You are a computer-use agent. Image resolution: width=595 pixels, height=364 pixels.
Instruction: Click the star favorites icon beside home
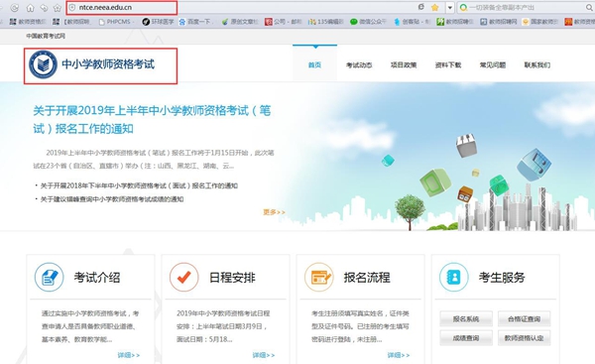pos(57,8)
